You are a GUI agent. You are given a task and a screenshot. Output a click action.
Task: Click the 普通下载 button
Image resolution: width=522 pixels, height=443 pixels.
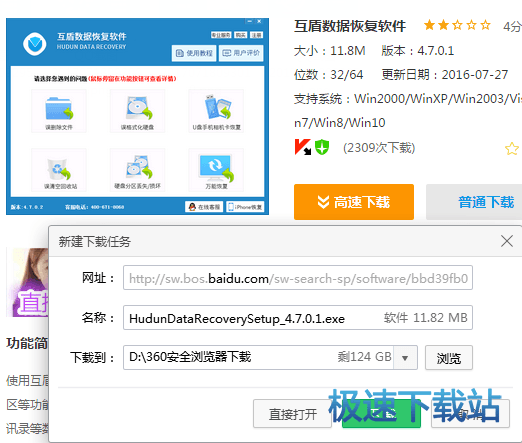pyautogui.click(x=474, y=202)
